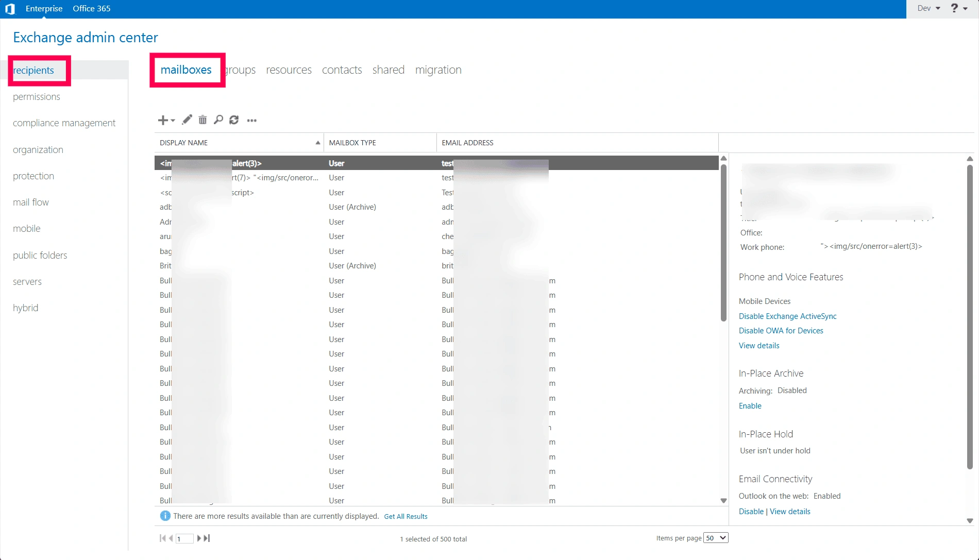Click the mailbox list scrollbar thumb
The height and width of the screenshot is (560, 979).
click(723, 242)
